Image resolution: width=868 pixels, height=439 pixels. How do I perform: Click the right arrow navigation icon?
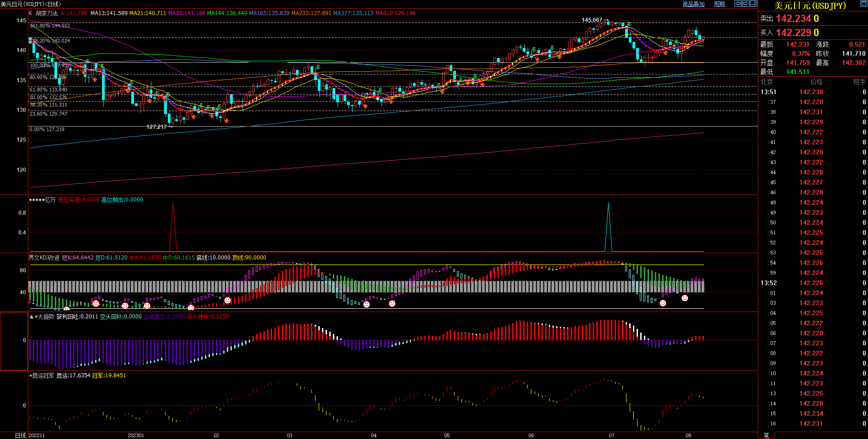pyautogui.click(x=745, y=4)
